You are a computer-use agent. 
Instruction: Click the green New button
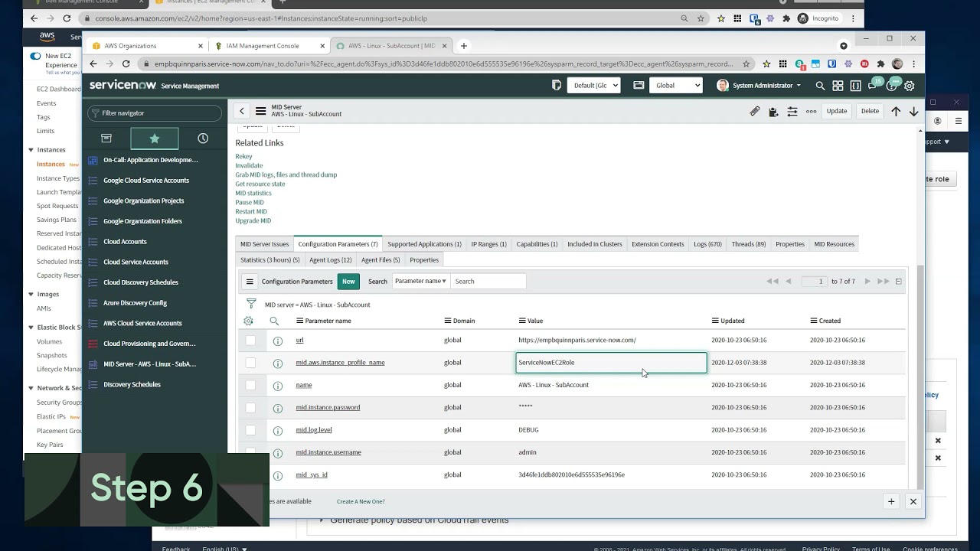tap(348, 282)
